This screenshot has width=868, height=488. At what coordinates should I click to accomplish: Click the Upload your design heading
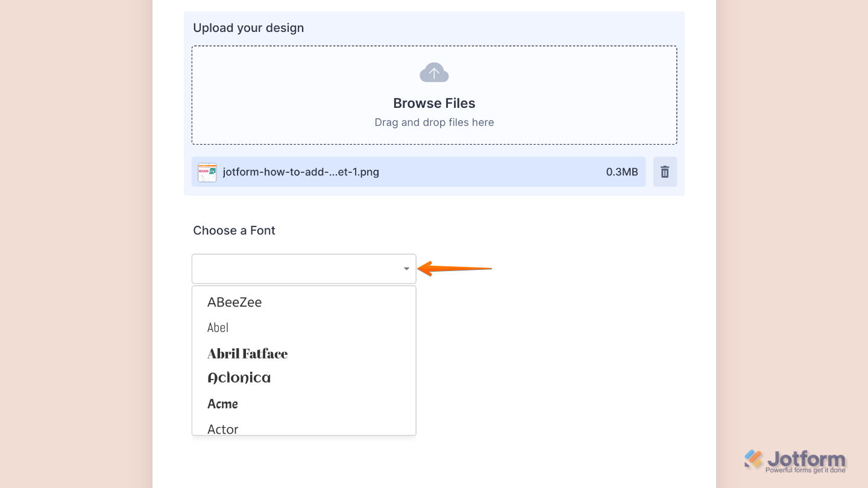[248, 28]
